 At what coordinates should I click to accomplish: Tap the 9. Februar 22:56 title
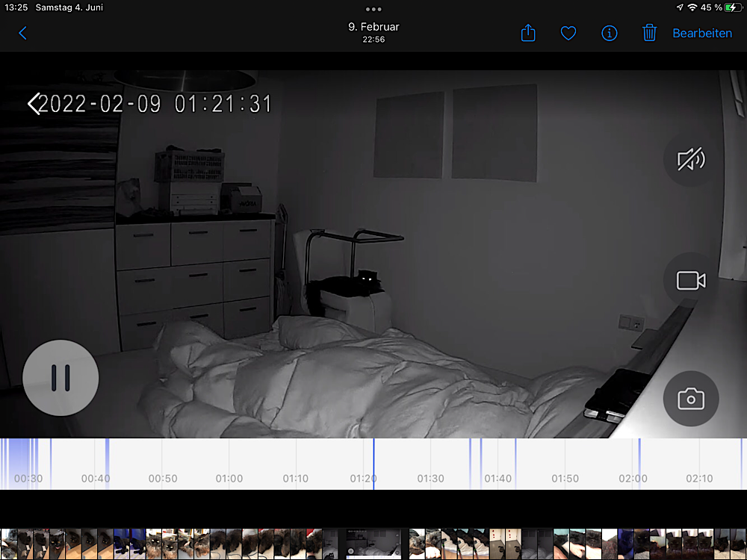[373, 32]
